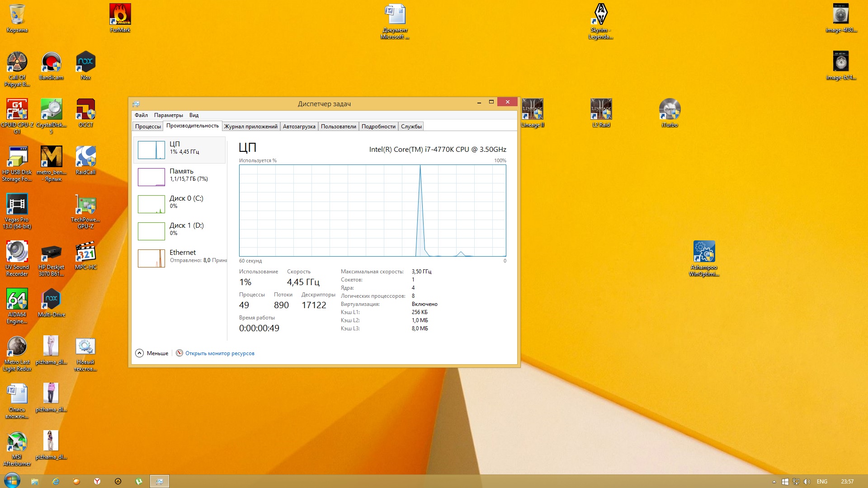Show Disk 0 (C:) performance
The image size is (868, 488).
click(180, 202)
